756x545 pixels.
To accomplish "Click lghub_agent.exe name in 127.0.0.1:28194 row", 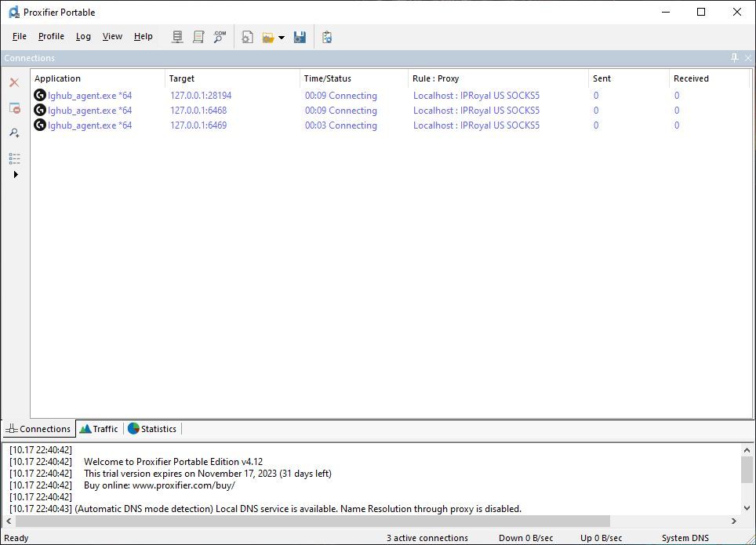I will pos(89,96).
